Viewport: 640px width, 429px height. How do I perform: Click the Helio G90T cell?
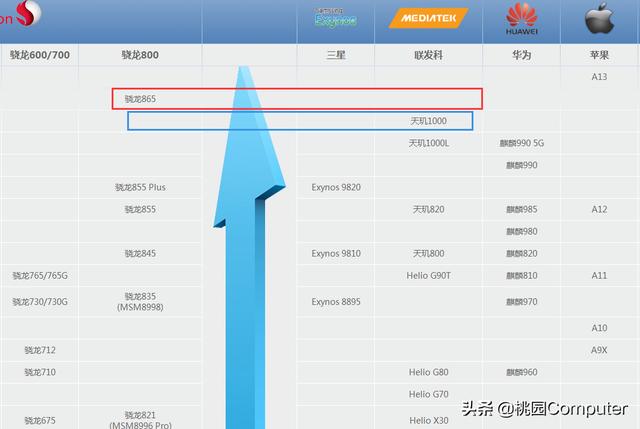pyautogui.click(x=429, y=276)
